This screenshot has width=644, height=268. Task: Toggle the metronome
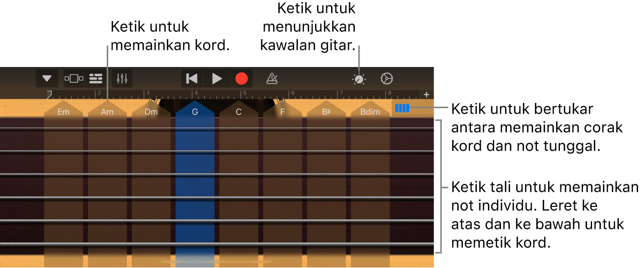coord(272,79)
